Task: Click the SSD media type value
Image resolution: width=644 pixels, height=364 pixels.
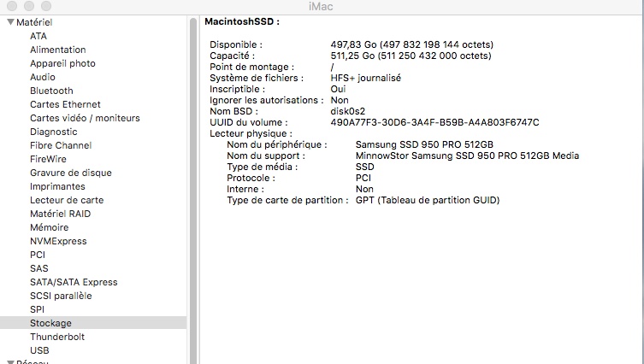Action: 364,167
